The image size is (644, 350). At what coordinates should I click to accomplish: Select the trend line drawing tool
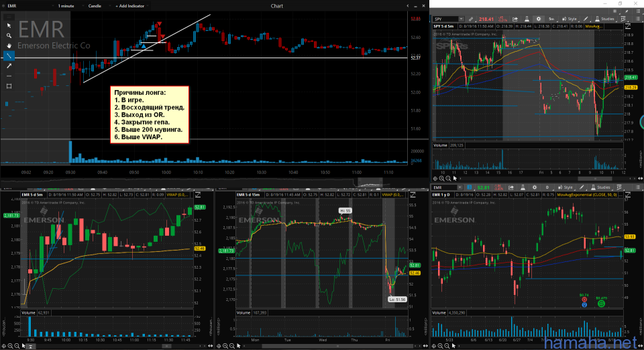(x=9, y=56)
